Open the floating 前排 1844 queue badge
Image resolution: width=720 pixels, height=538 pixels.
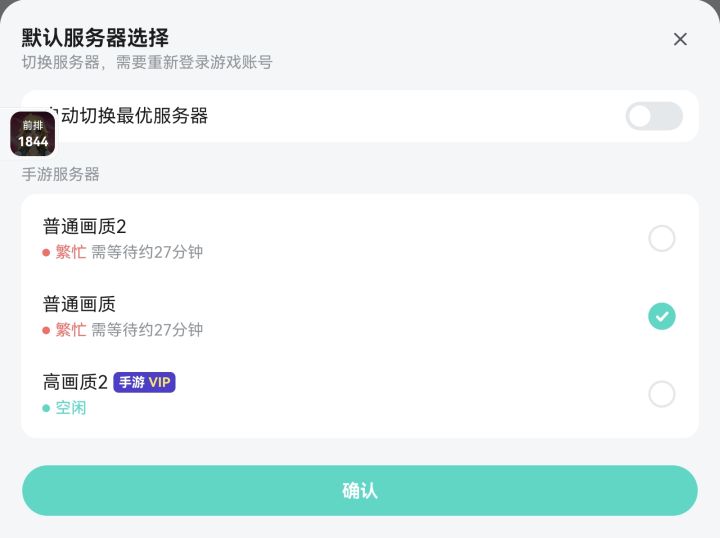[x=33, y=134]
